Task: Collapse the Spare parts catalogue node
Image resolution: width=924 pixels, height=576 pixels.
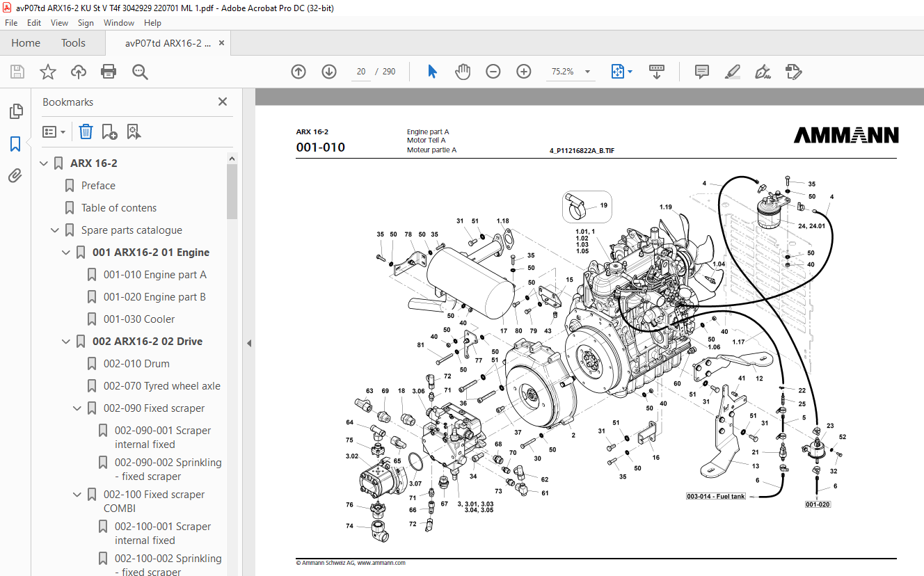Action: coord(56,230)
